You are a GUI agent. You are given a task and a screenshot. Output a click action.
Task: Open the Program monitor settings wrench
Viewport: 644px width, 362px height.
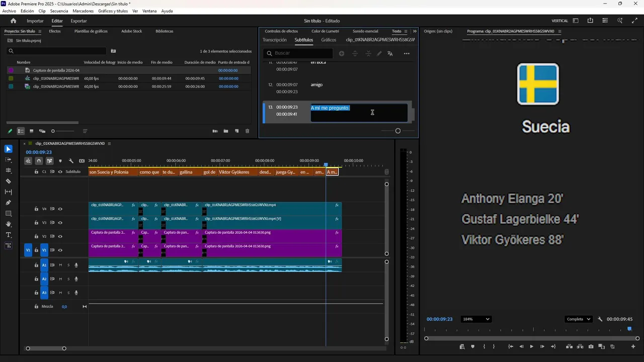(600, 319)
